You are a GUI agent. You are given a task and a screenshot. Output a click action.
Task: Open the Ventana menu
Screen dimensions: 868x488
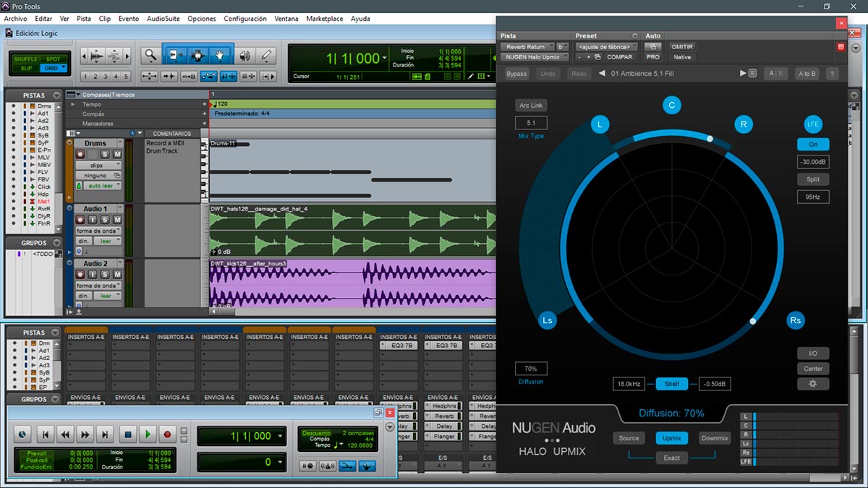tap(286, 19)
